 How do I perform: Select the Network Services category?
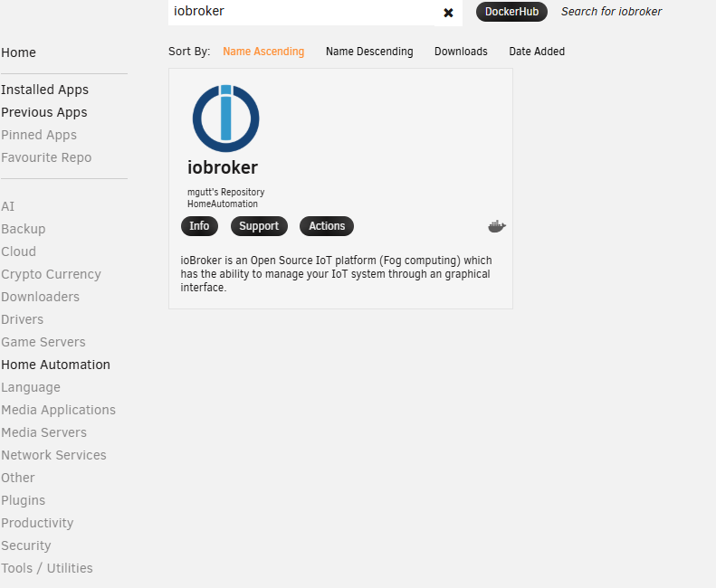(x=53, y=455)
